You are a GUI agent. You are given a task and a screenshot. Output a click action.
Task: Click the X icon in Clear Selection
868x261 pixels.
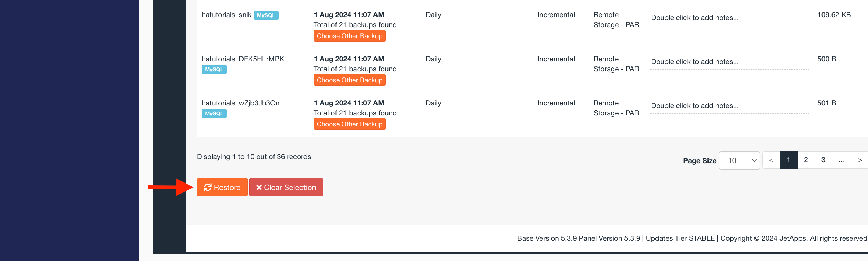point(259,187)
